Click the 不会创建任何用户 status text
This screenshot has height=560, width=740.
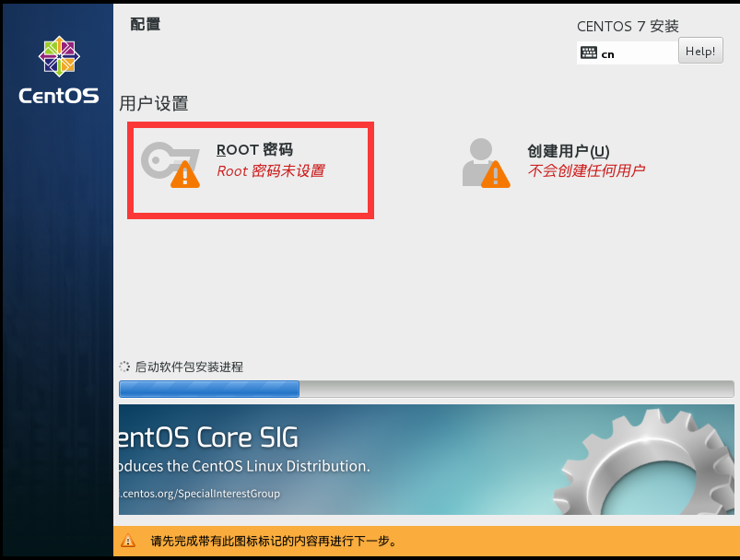(x=586, y=170)
